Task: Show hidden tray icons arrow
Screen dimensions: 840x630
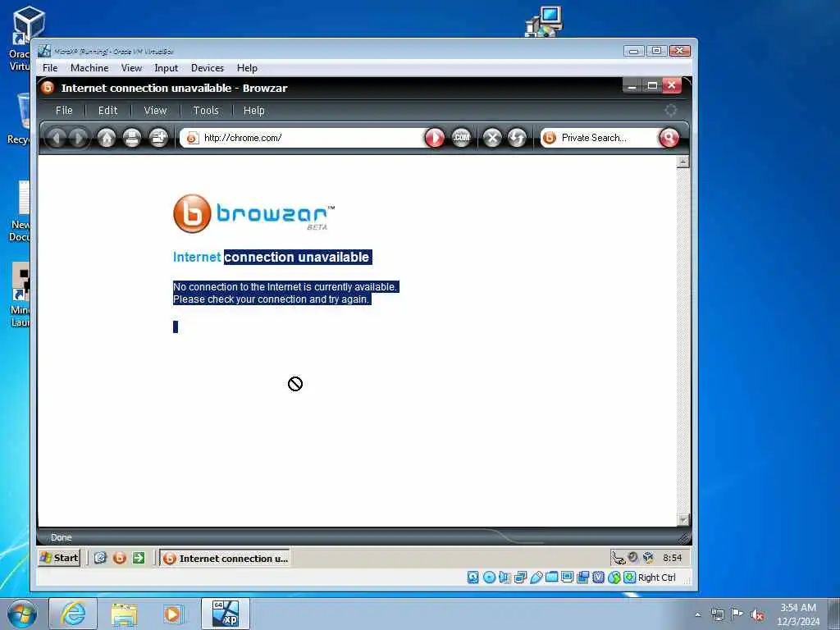Action: click(x=697, y=615)
